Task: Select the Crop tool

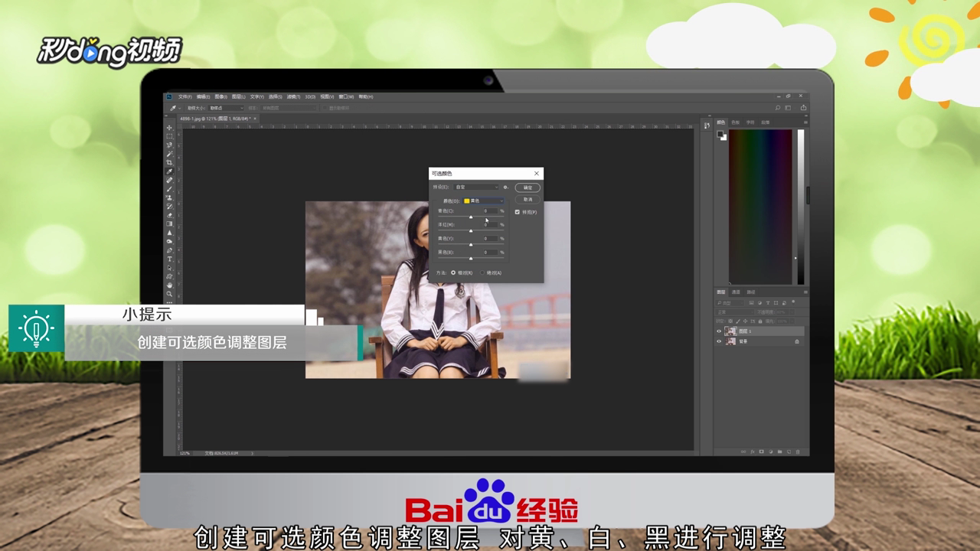Action: [x=169, y=162]
